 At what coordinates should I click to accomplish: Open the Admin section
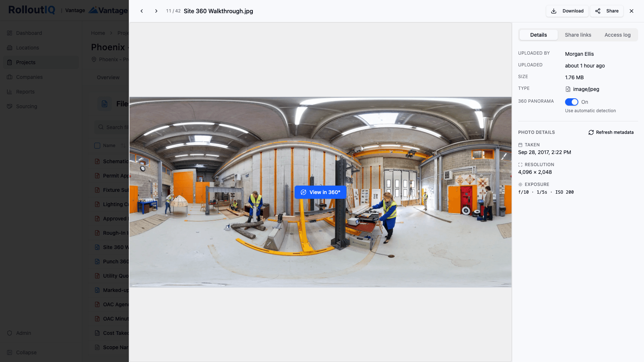(x=41, y=333)
